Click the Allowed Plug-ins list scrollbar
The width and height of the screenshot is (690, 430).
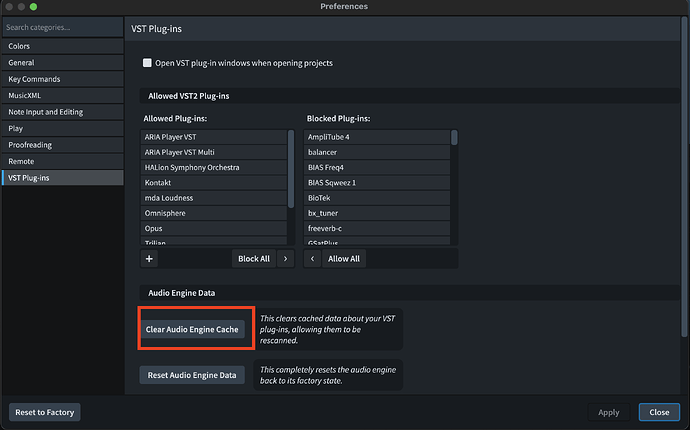[x=291, y=160]
